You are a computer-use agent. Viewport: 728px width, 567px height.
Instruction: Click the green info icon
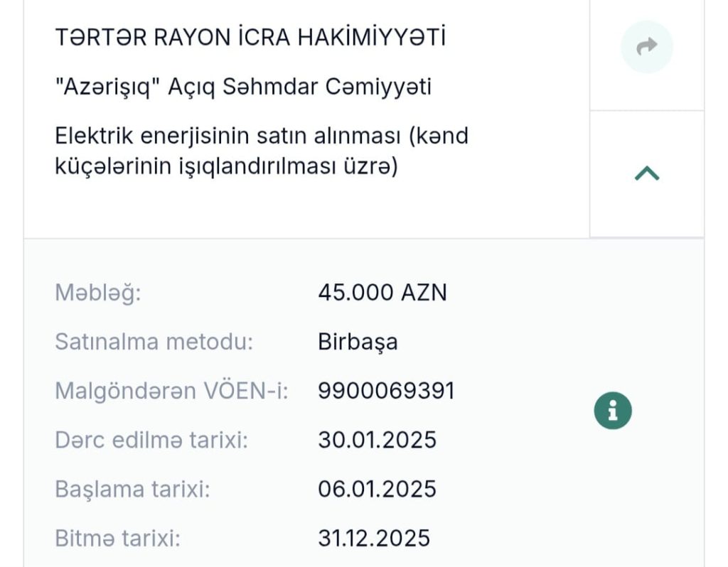(612, 411)
